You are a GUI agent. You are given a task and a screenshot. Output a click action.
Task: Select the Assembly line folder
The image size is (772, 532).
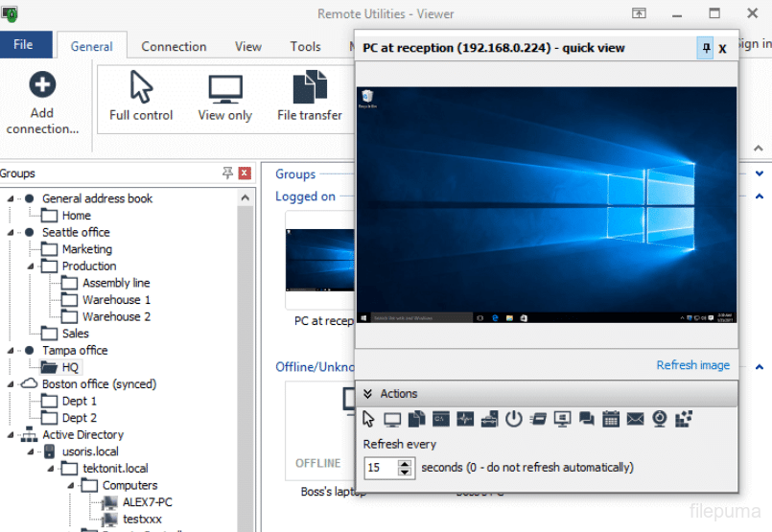click(116, 283)
